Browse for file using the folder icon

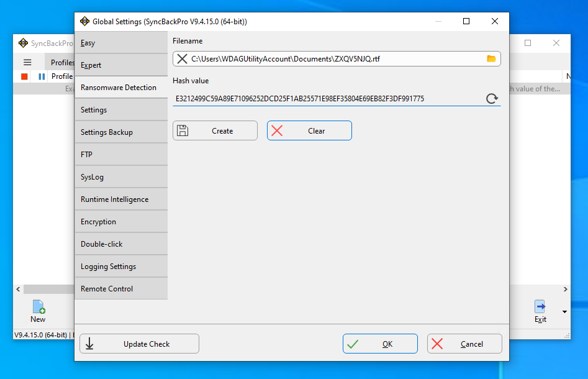(x=491, y=59)
